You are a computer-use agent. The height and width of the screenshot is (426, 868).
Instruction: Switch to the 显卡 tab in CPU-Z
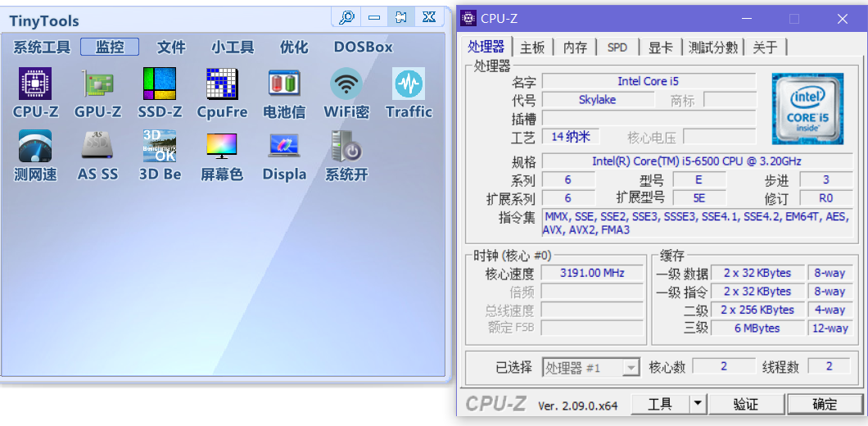pyautogui.click(x=660, y=48)
